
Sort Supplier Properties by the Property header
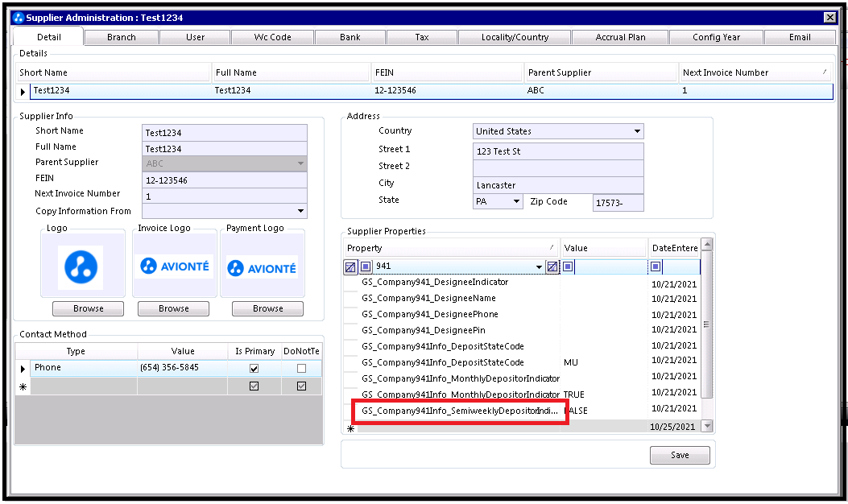pyautogui.click(x=451, y=248)
